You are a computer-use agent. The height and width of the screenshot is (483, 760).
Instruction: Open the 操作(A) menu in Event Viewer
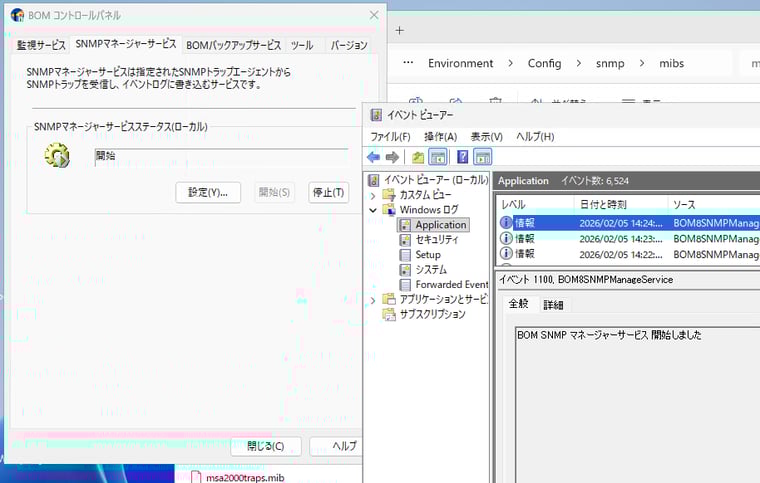(x=441, y=137)
